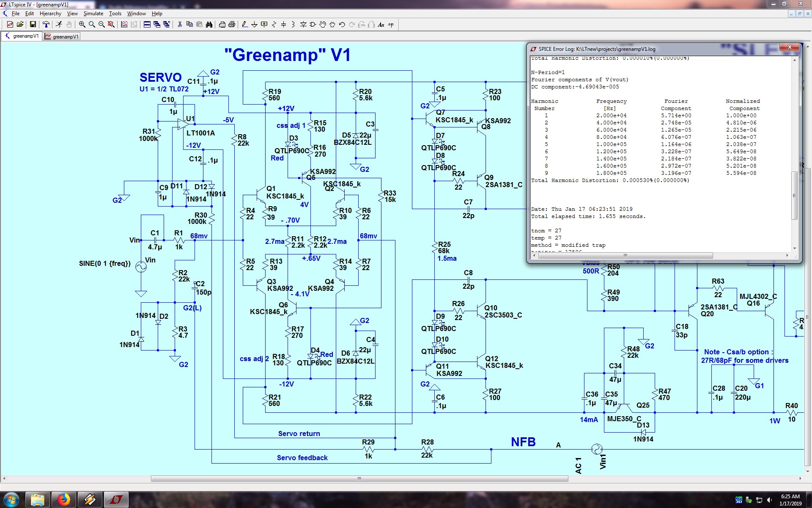812x508 pixels.
Task: Open the Tools menu
Action: (x=115, y=14)
